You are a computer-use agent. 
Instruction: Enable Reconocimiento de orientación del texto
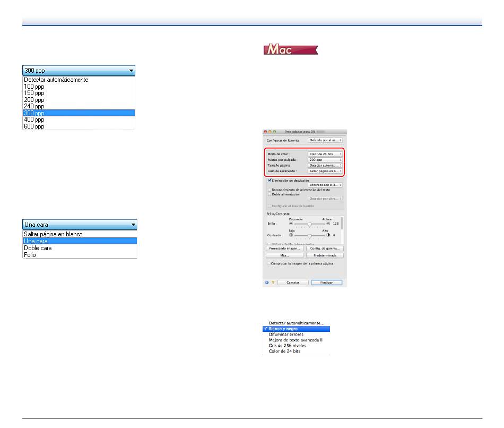pyautogui.click(x=270, y=190)
